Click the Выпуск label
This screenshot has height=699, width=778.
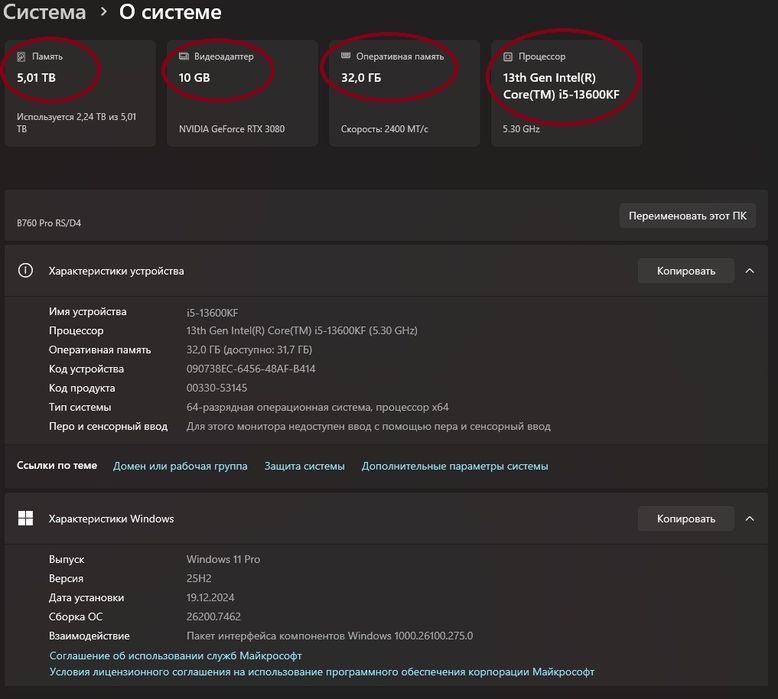(x=66, y=559)
